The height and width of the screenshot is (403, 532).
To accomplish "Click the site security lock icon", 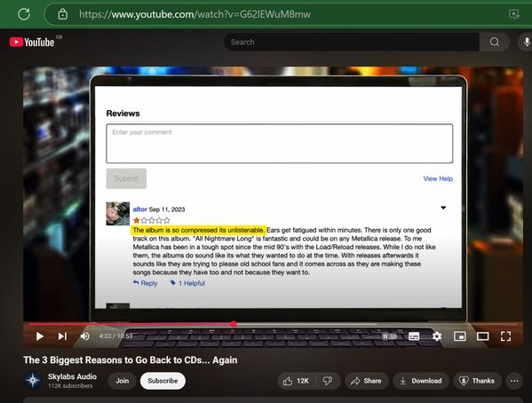I will (x=63, y=14).
